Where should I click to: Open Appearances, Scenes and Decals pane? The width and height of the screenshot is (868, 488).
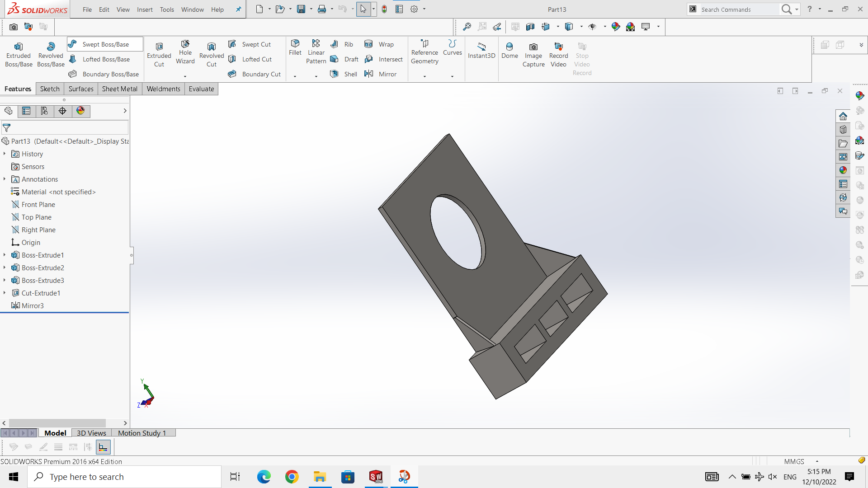pos(843,170)
